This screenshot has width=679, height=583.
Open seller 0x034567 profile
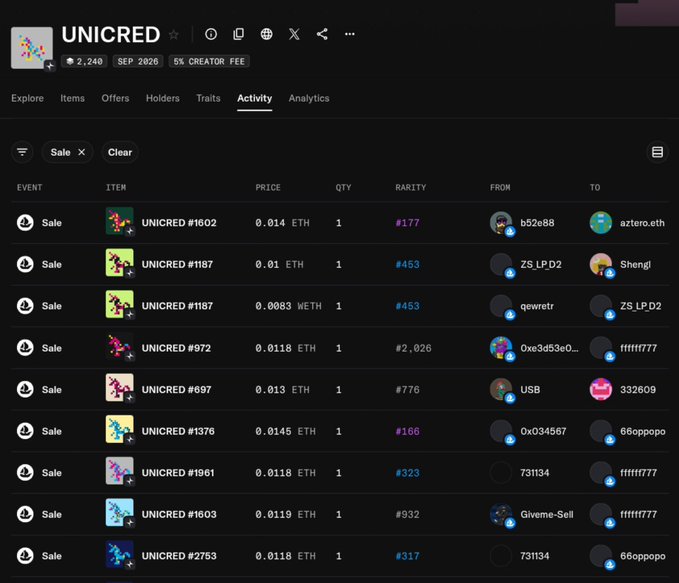click(x=543, y=431)
